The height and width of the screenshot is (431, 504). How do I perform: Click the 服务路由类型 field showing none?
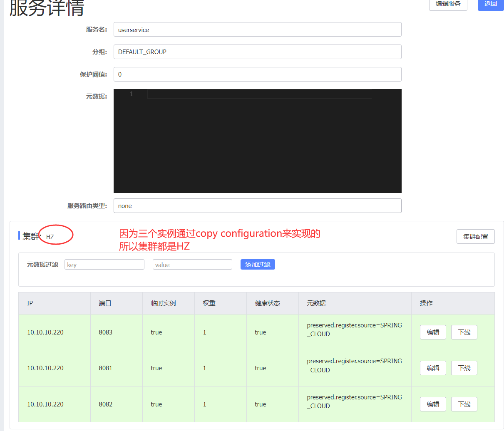(257, 206)
